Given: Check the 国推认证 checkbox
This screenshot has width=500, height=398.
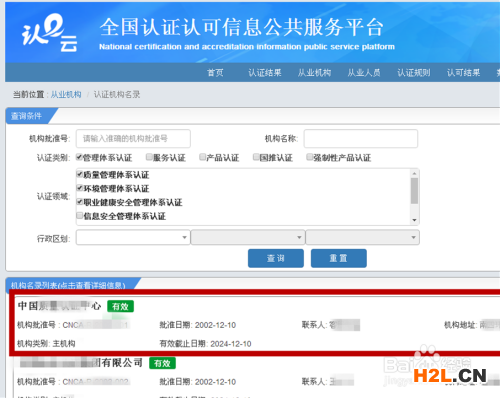Looking at the screenshot, I should 256,157.
